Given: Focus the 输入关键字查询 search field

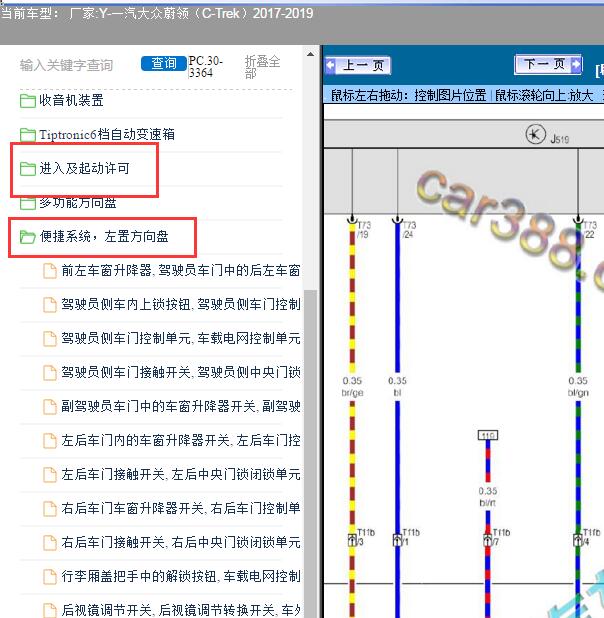Looking at the screenshot, I should 67,65.
